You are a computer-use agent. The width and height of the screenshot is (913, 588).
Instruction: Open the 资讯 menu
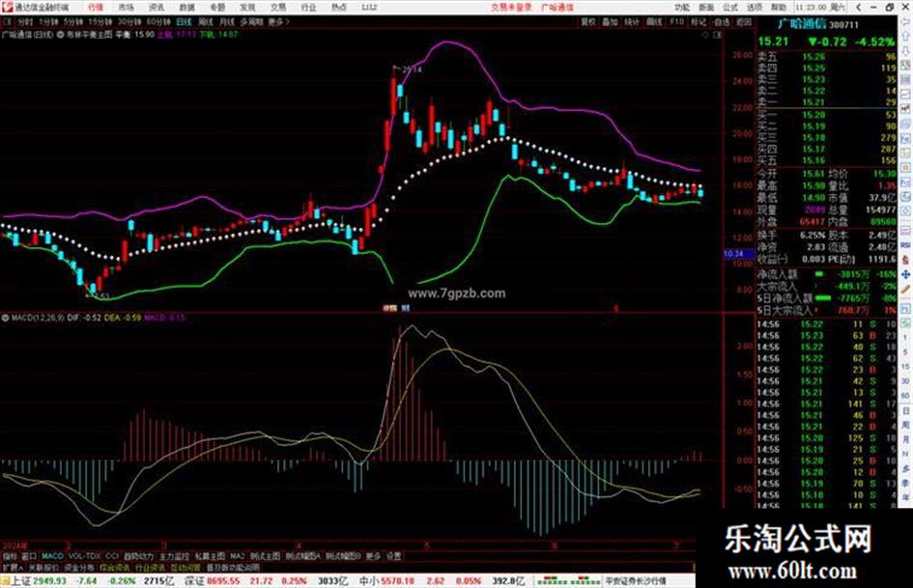157,8
